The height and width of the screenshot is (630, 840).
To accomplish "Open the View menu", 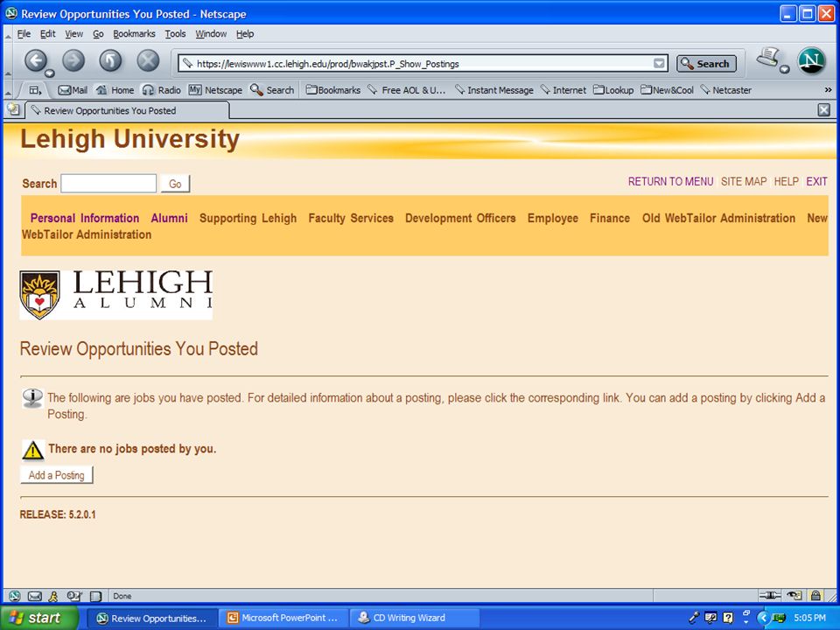I will 73,34.
